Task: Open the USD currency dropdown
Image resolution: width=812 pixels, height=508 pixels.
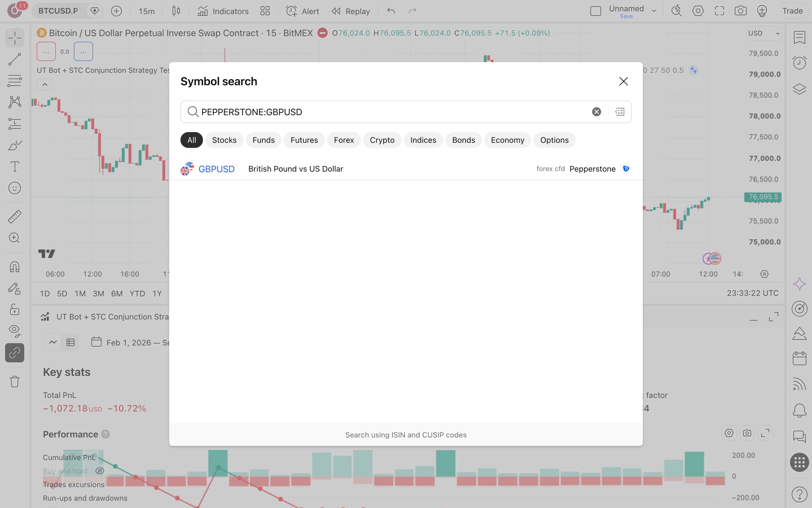Action: click(764, 33)
